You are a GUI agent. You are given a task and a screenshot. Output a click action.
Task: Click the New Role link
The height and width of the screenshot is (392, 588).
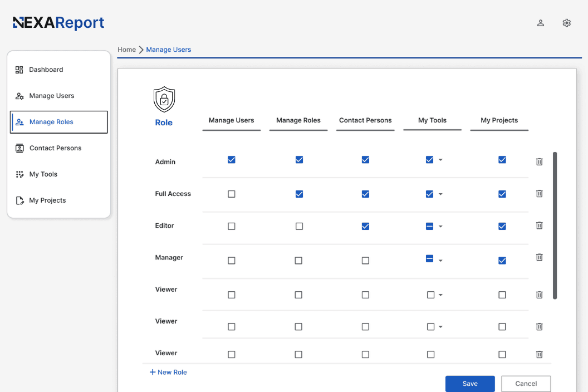click(x=168, y=372)
